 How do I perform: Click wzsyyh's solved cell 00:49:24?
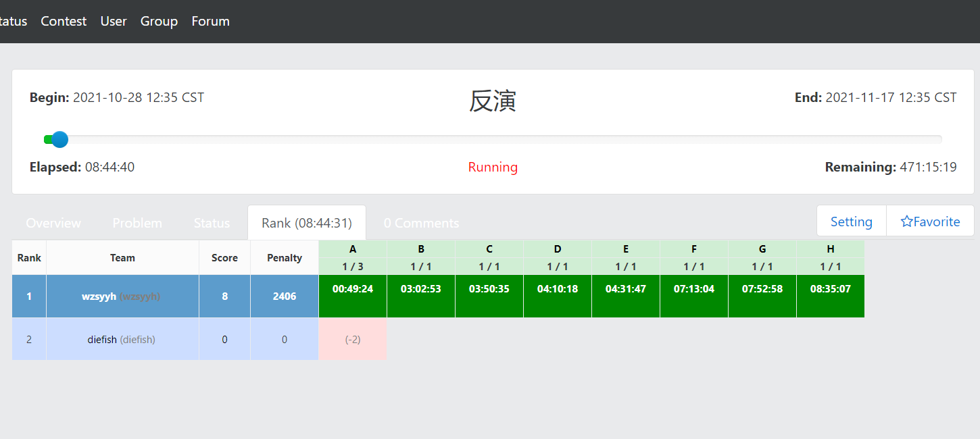[353, 289]
